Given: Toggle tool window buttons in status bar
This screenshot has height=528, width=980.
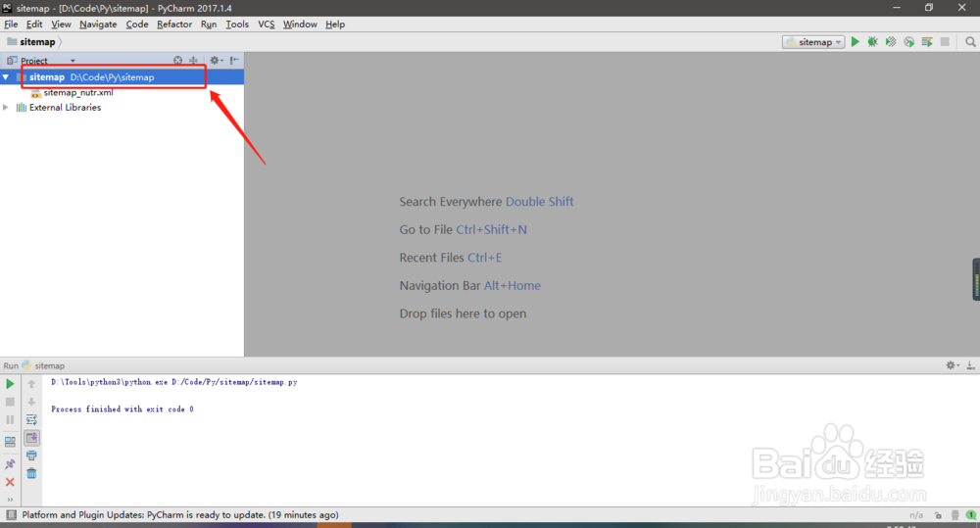Looking at the screenshot, I should coord(11,515).
